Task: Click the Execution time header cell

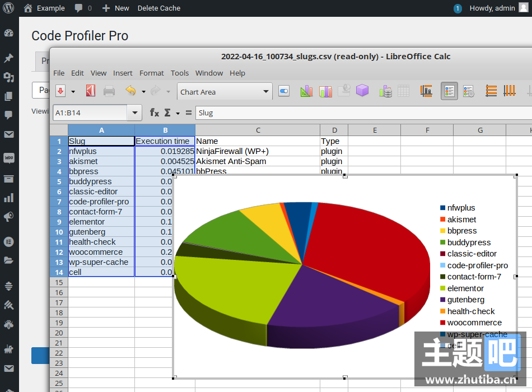Action: point(165,141)
